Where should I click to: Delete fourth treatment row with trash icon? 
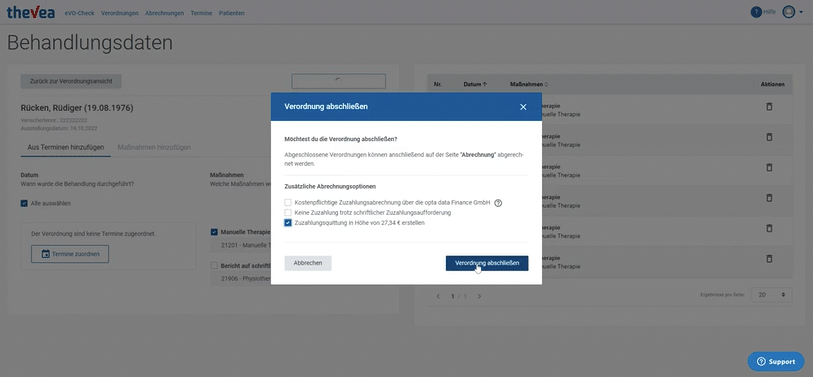pyautogui.click(x=769, y=198)
